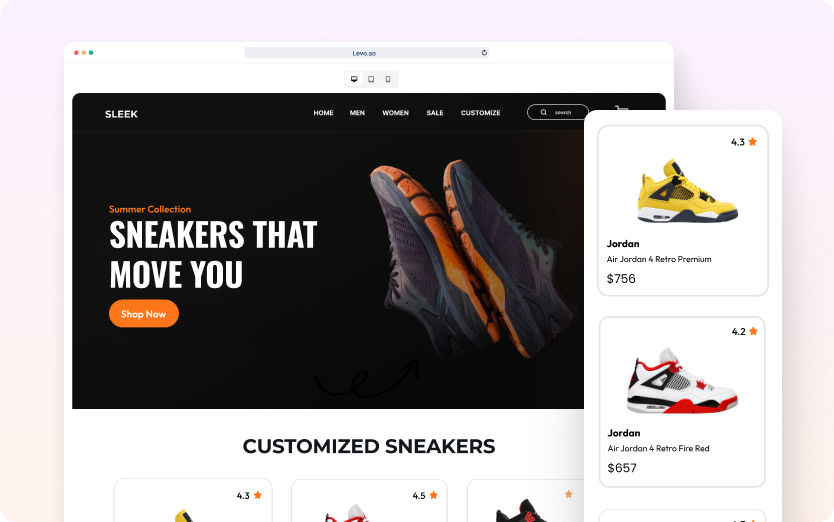Click the 4.3 star on yellow Jordan card
The image size is (834, 522).
(753, 142)
